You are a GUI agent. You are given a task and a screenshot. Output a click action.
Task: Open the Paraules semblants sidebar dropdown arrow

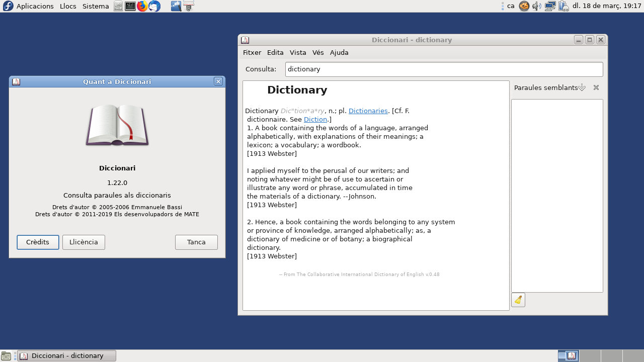click(582, 87)
